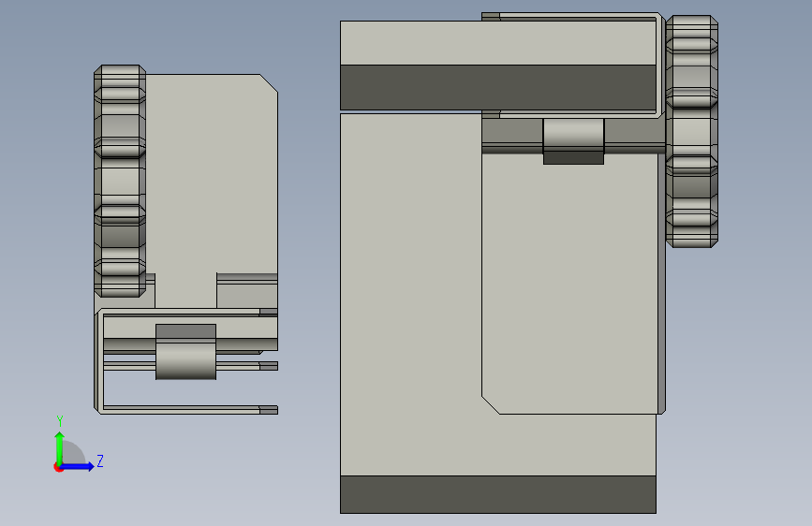Select the dark bottom band of right view
The width and height of the screenshot is (812, 526).
(x=498, y=494)
